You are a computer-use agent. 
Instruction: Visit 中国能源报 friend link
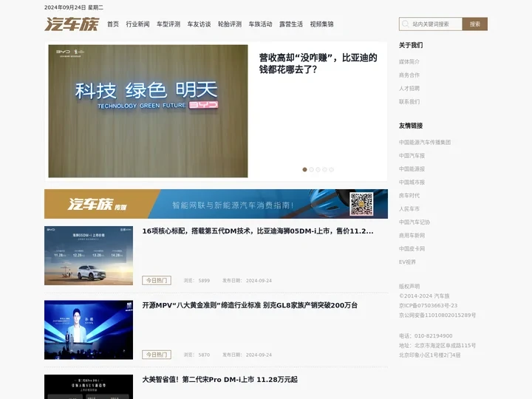pyautogui.click(x=412, y=168)
